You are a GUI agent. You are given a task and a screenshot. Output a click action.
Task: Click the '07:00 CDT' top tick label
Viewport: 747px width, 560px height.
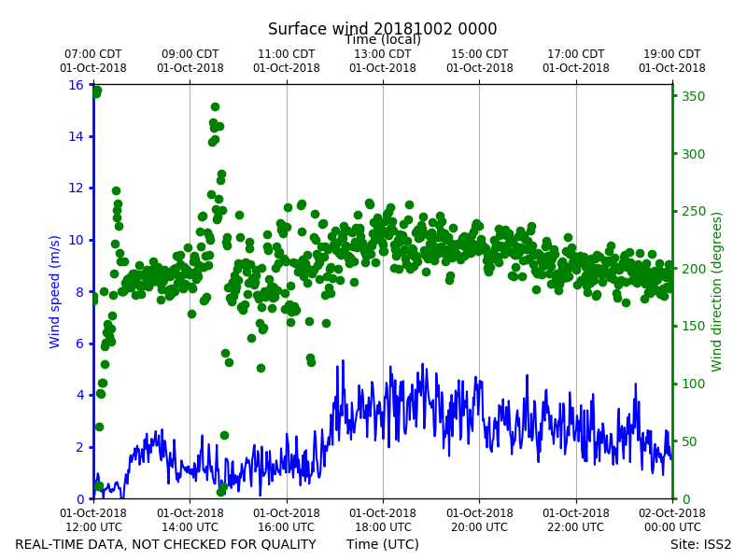coord(93,54)
